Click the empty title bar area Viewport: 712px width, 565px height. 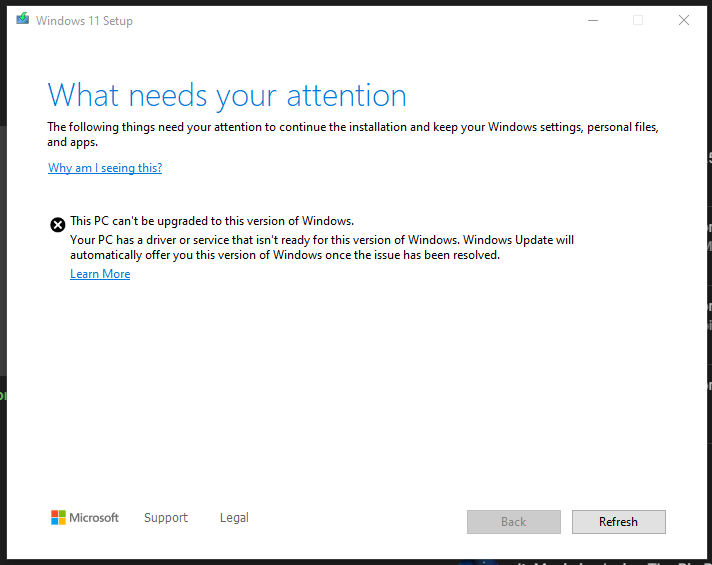350,20
